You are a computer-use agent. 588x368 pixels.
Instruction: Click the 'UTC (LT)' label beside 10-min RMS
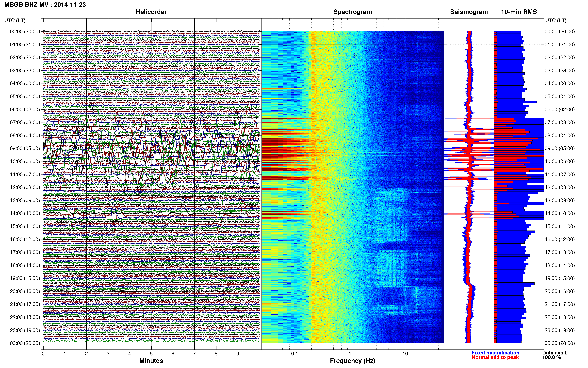click(x=556, y=20)
